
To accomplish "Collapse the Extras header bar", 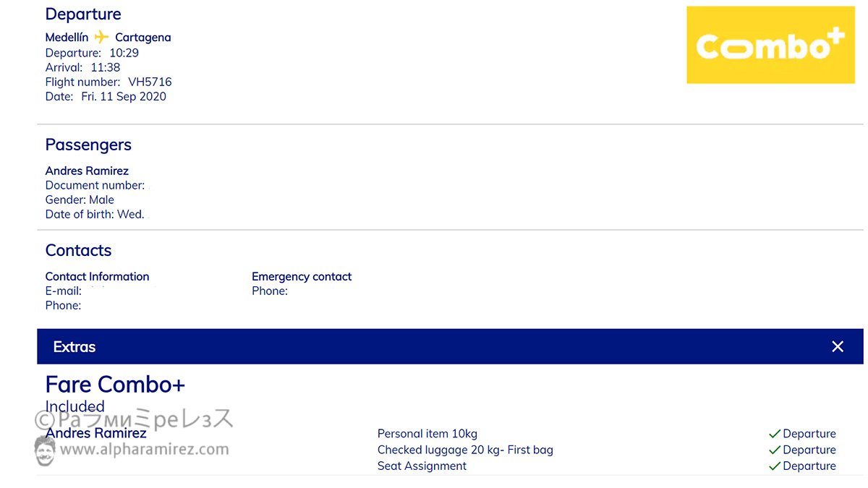I will pyautogui.click(x=434, y=347).
